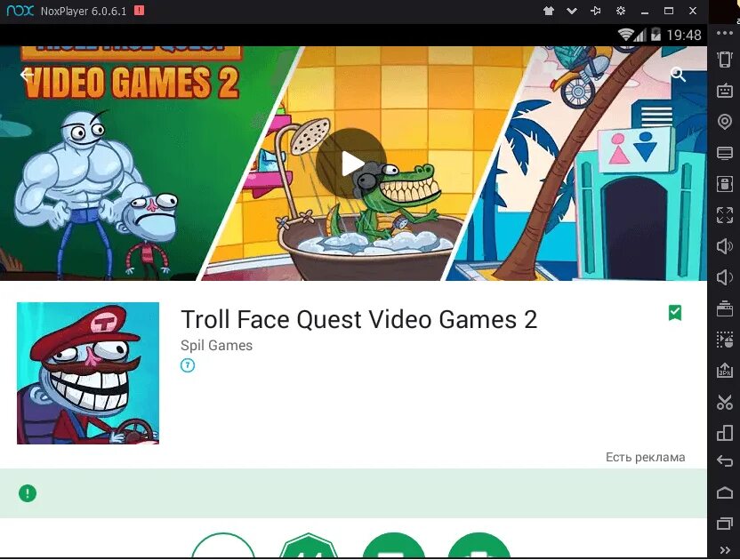Open NoxPlayer system settings gear

[x=621, y=11]
